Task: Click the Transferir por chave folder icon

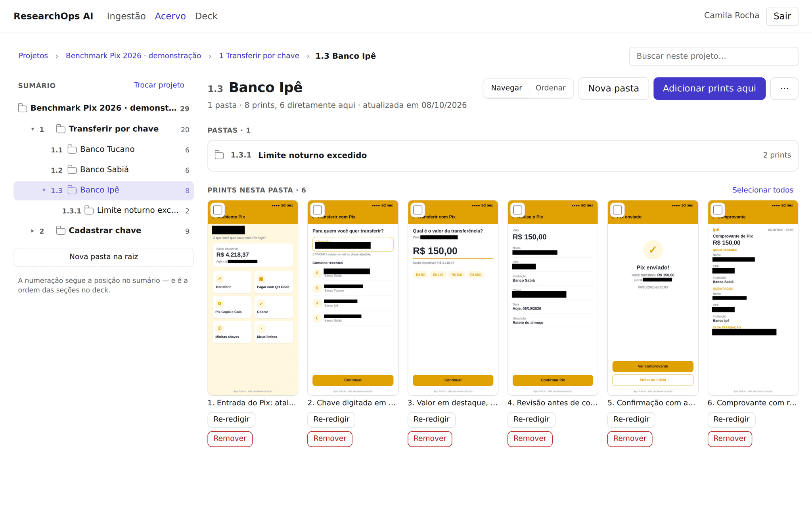Action: point(61,129)
